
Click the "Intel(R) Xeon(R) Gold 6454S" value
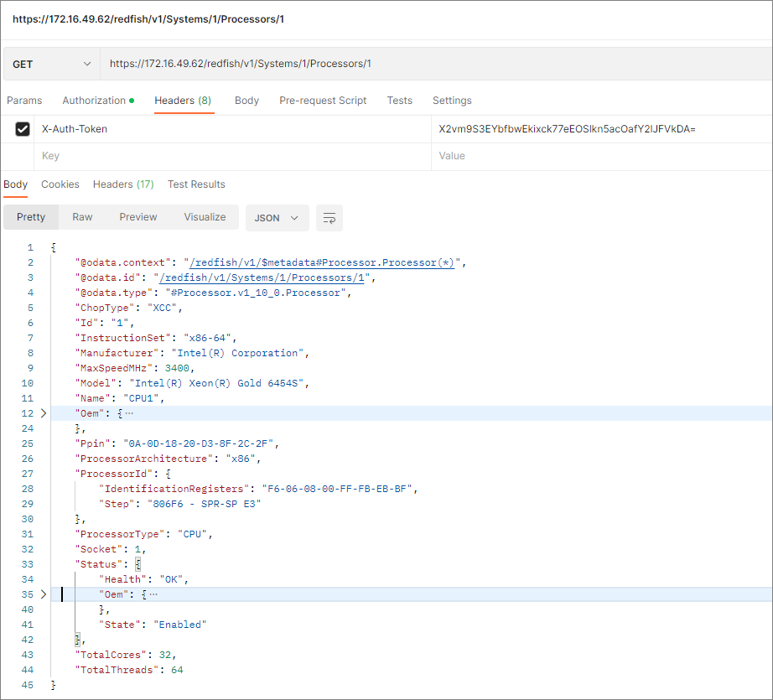click(x=216, y=383)
